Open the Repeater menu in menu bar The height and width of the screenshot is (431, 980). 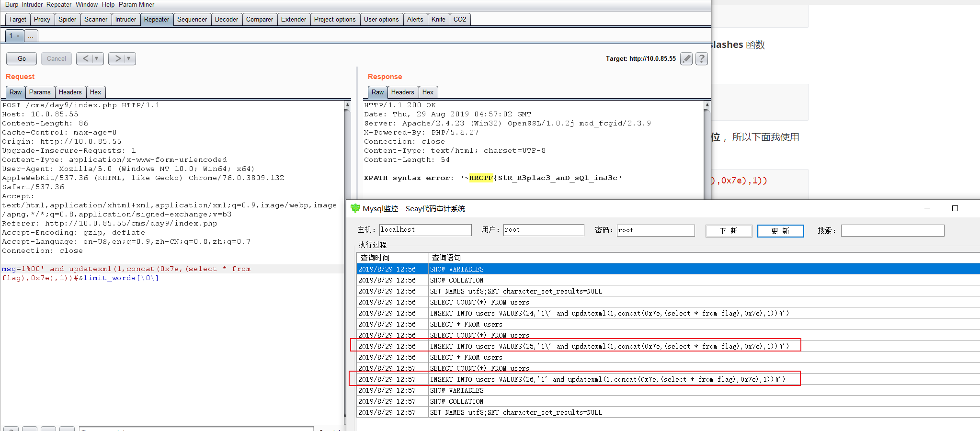59,4
